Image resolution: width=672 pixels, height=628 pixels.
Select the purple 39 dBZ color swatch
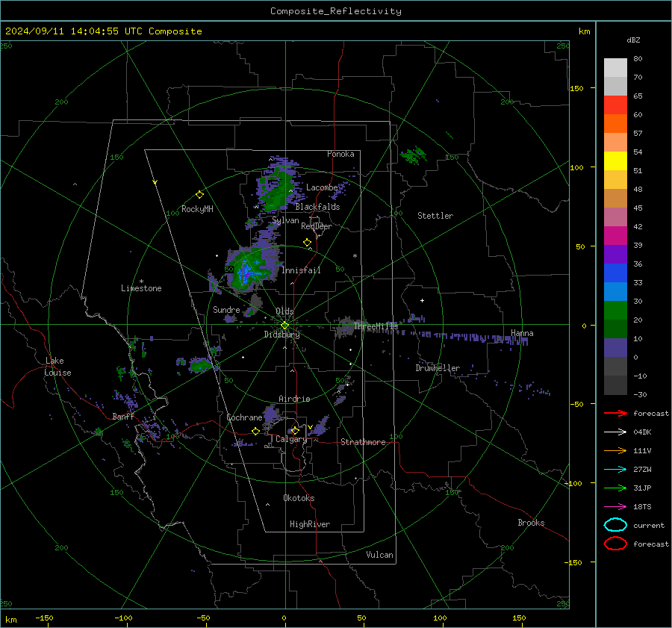[x=615, y=255]
